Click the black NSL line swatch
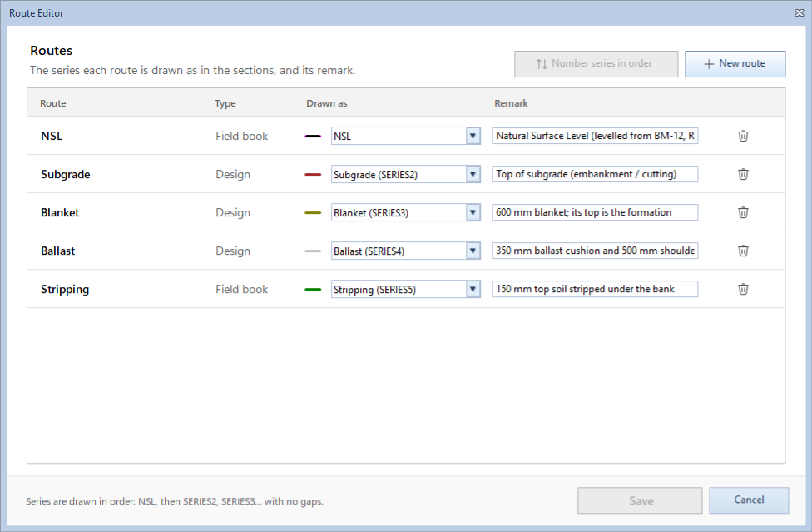 (313, 137)
